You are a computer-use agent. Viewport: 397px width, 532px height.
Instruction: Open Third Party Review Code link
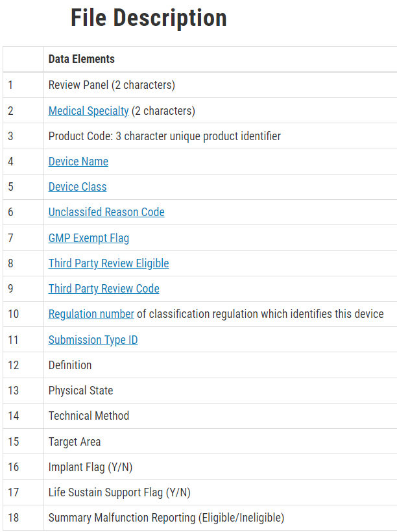(x=104, y=289)
